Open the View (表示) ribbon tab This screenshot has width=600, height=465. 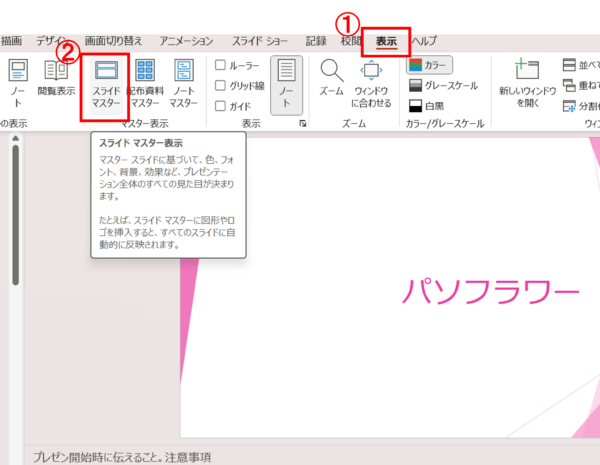click(x=386, y=41)
